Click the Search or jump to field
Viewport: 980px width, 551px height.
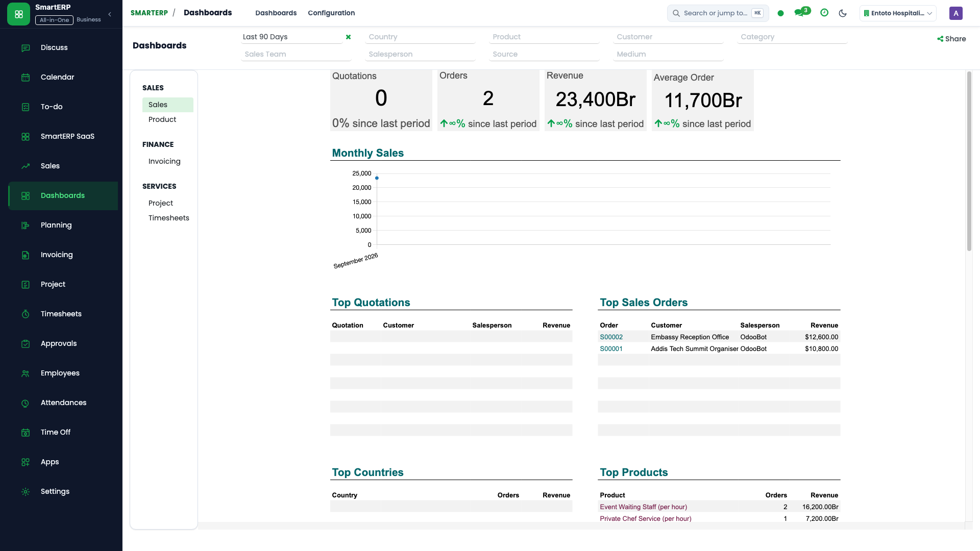click(x=718, y=13)
